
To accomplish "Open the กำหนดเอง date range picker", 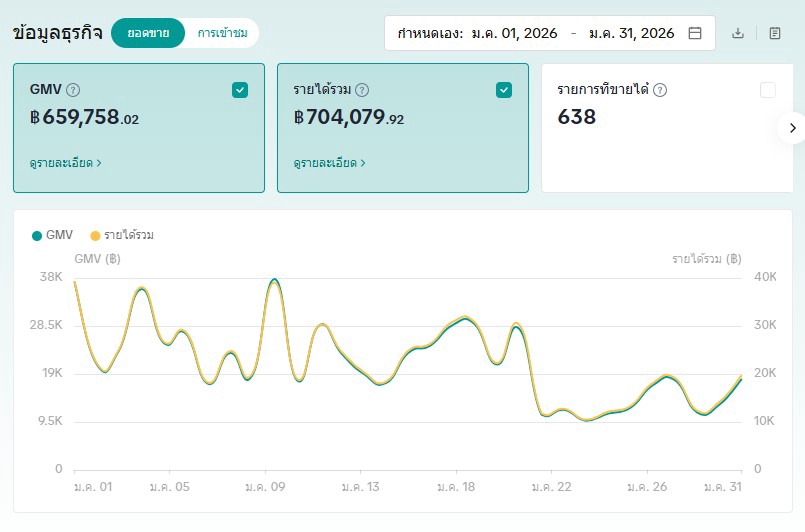I will coord(429,33).
